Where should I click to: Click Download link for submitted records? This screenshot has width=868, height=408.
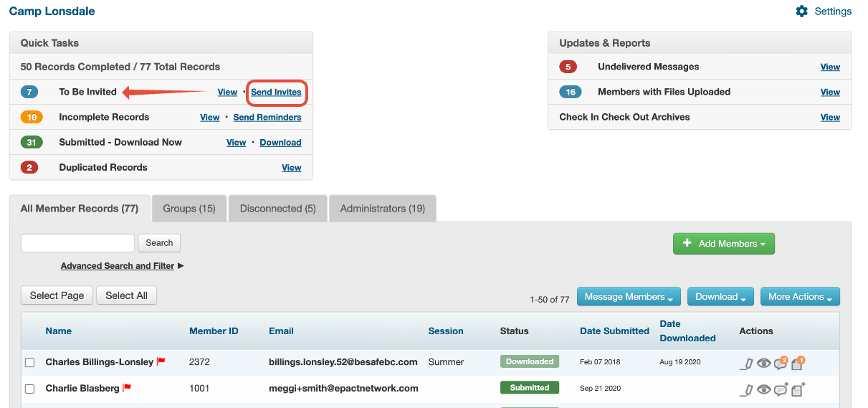pyautogui.click(x=280, y=142)
